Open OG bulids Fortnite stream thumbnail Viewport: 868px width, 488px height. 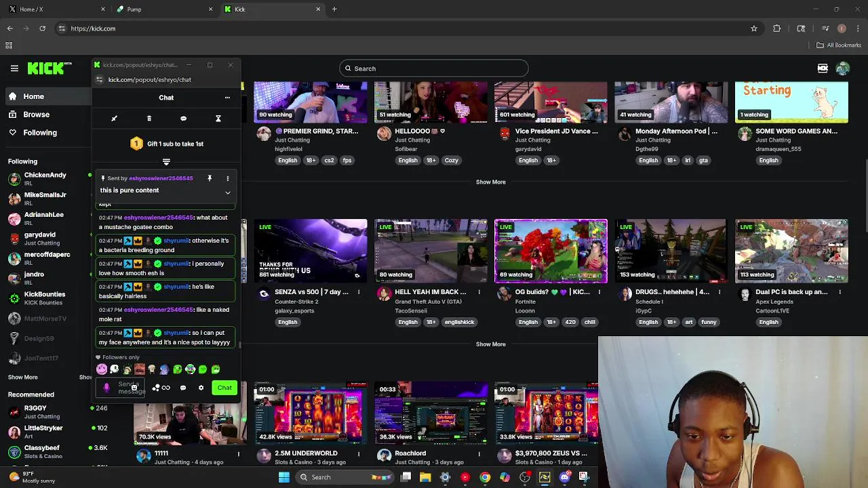[x=551, y=251]
